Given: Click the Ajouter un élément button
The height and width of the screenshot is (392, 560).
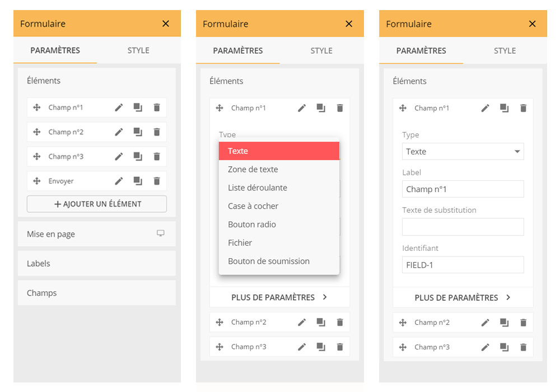Looking at the screenshot, I should tap(97, 204).
